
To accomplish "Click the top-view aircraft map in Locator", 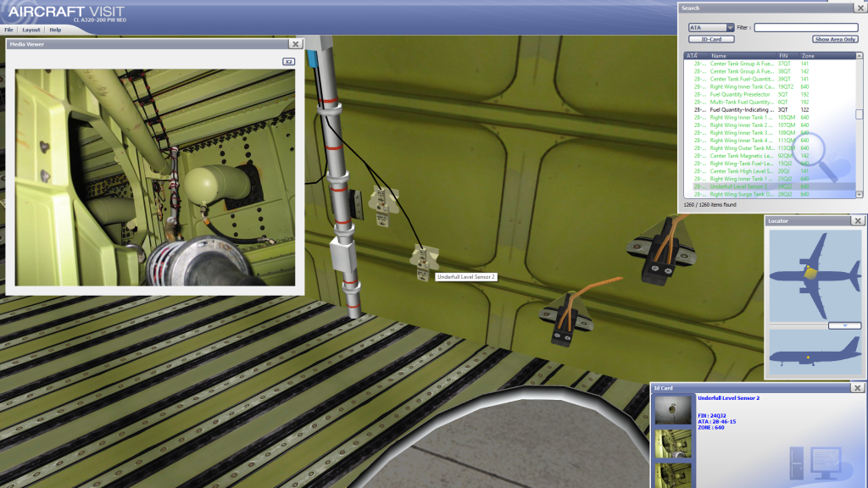I will click(x=815, y=275).
